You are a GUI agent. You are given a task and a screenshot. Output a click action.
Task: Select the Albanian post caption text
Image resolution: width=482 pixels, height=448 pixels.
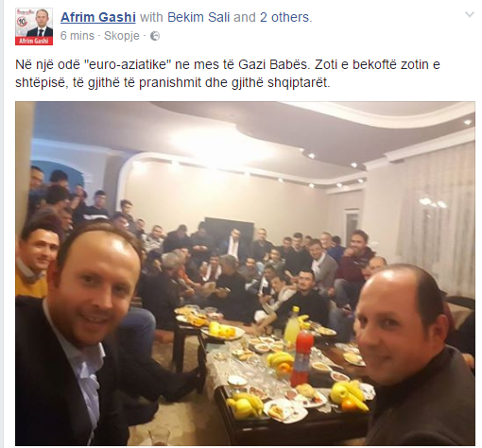228,74
